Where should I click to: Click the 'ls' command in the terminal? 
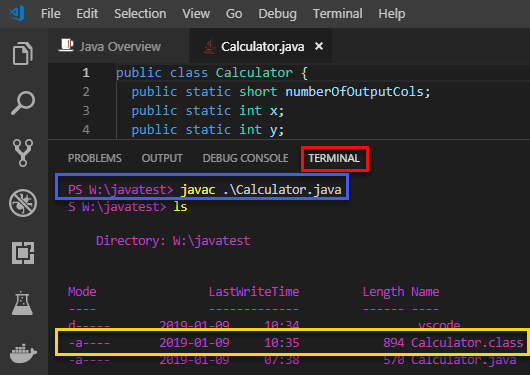pyautogui.click(x=180, y=207)
